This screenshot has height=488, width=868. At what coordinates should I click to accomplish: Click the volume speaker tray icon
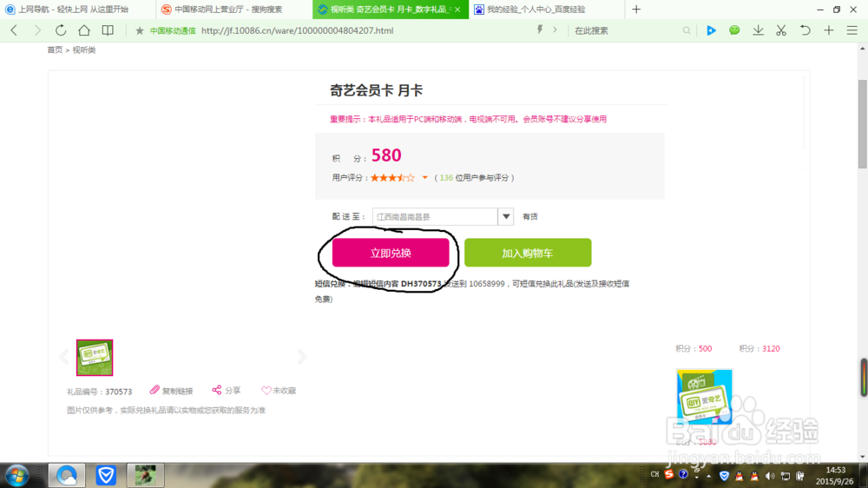tap(770, 476)
